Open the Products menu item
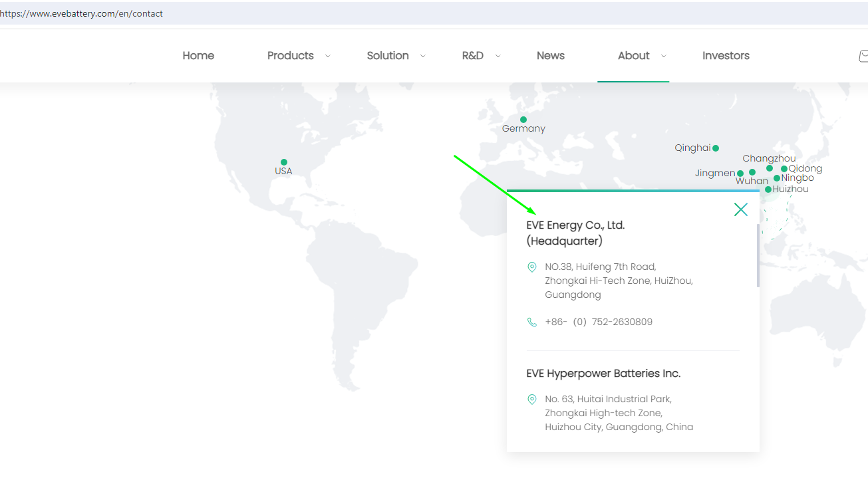This screenshot has width=868, height=486. [291, 56]
